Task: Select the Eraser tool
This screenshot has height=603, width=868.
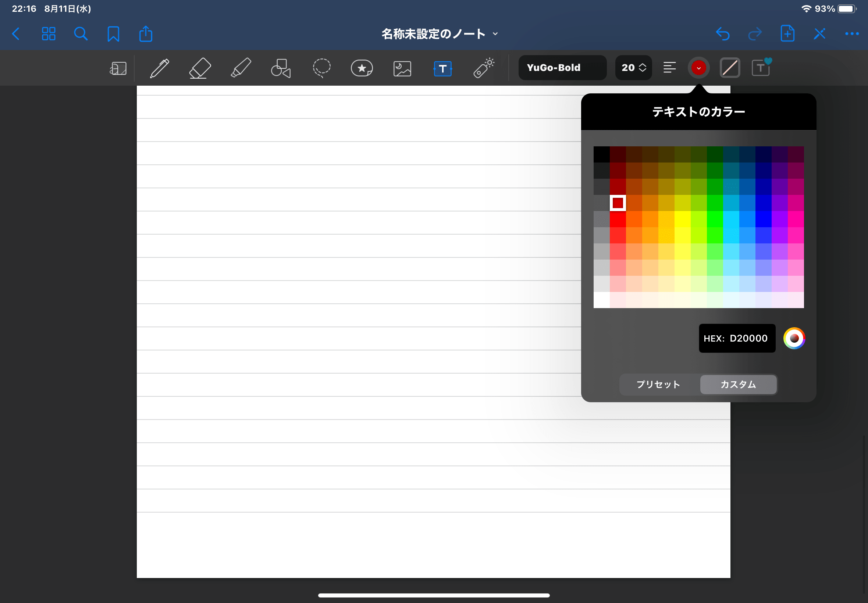Action: coord(199,68)
